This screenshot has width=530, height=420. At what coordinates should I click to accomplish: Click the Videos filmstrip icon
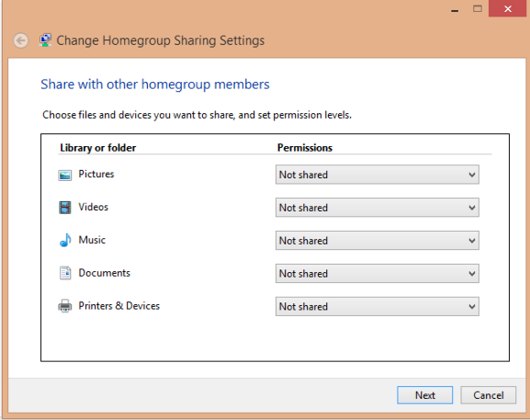pos(65,207)
